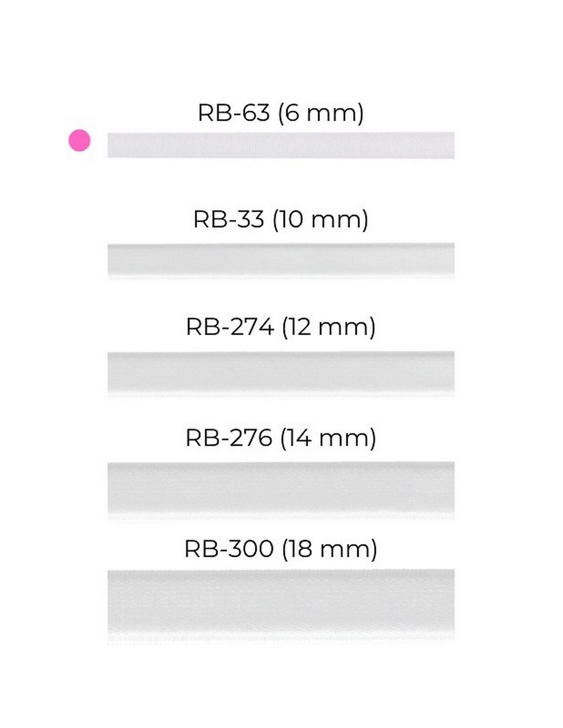The height and width of the screenshot is (728, 563).
Task: Click the RB-33 product code text
Action: point(228,219)
